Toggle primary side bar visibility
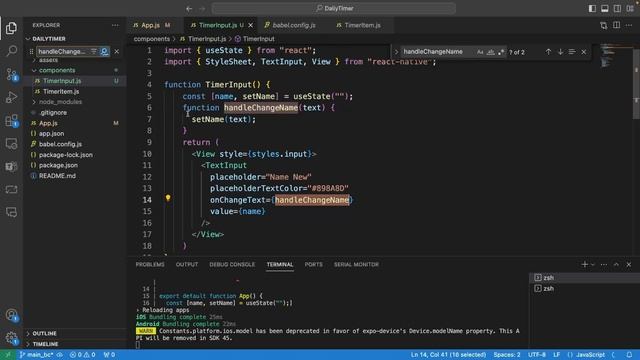This screenshot has width=640, height=360. click(x=592, y=8)
